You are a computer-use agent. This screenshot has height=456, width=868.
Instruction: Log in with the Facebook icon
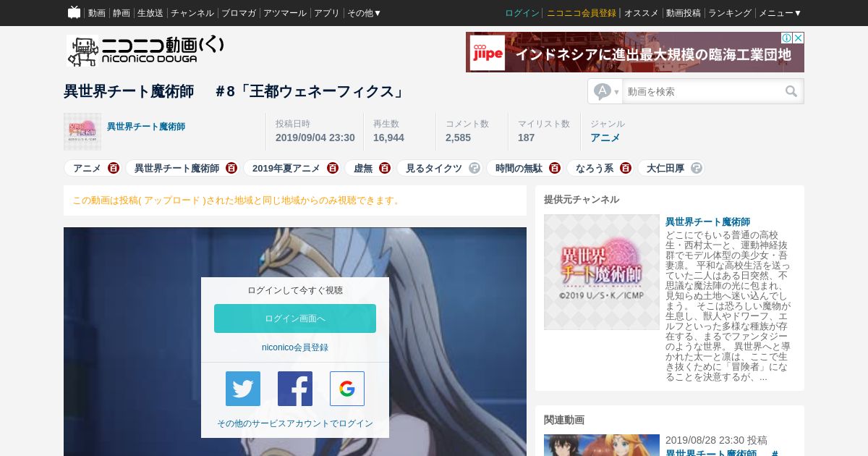point(295,389)
